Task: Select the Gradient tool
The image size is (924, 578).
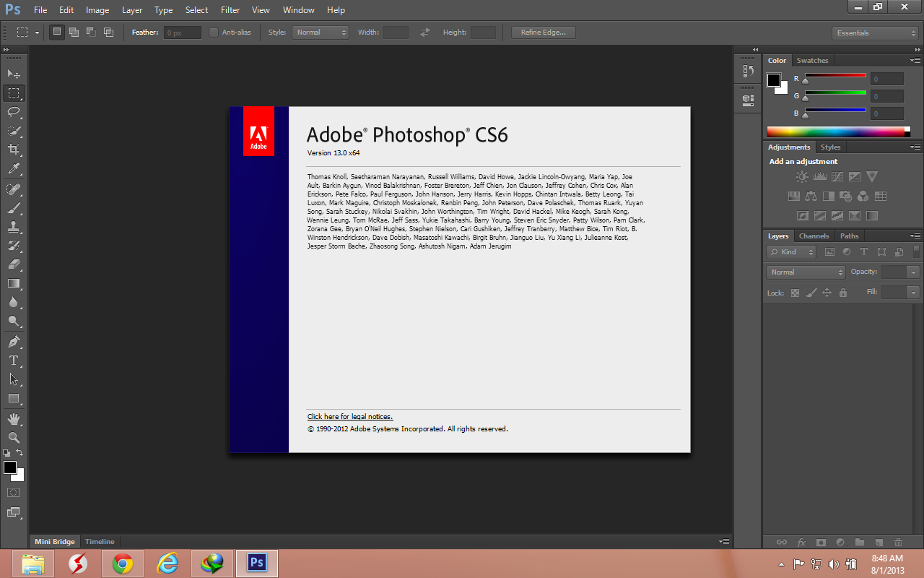Action: 14,283
